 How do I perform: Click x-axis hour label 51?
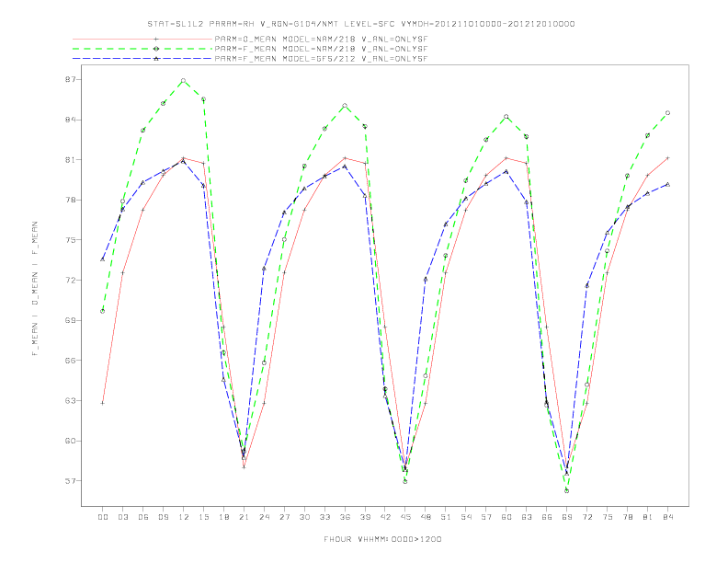[446, 517]
